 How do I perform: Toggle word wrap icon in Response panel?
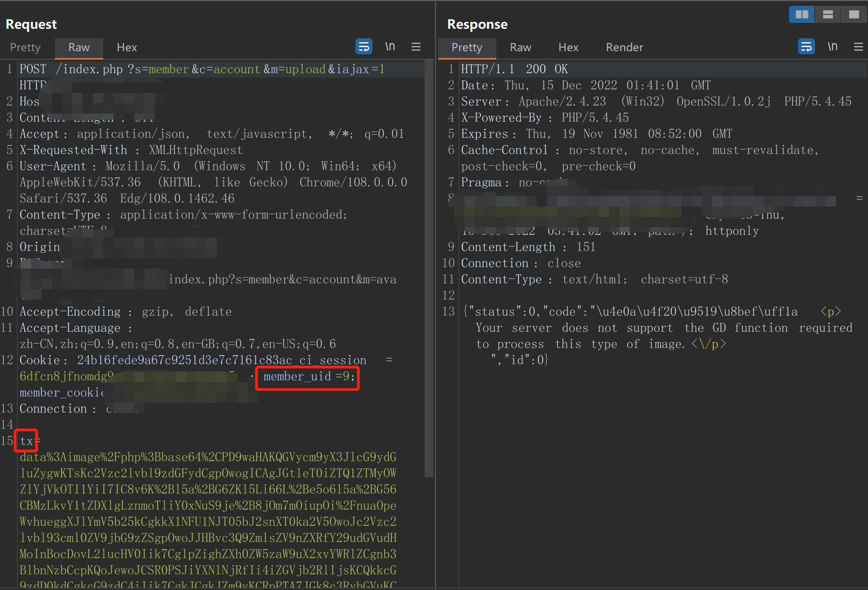pos(806,47)
